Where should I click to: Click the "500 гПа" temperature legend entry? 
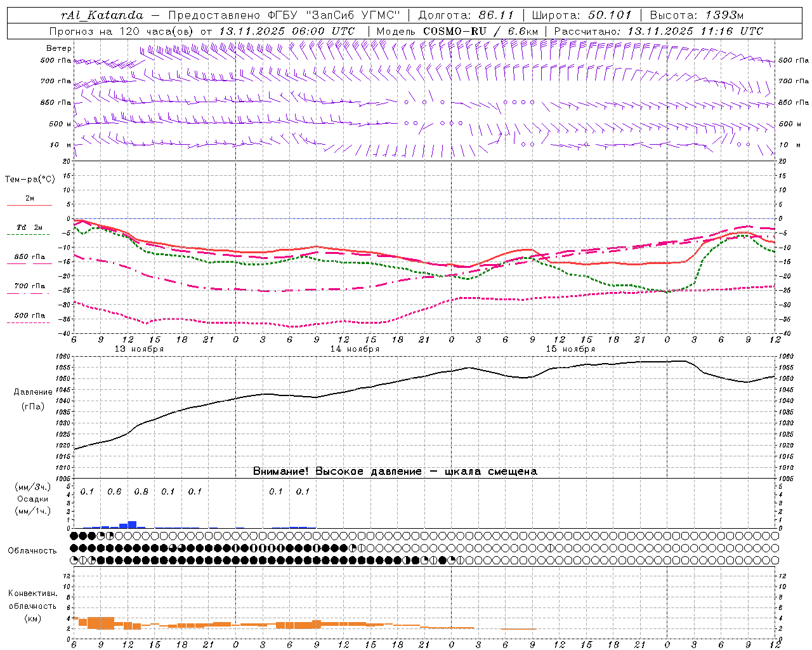tap(30, 315)
